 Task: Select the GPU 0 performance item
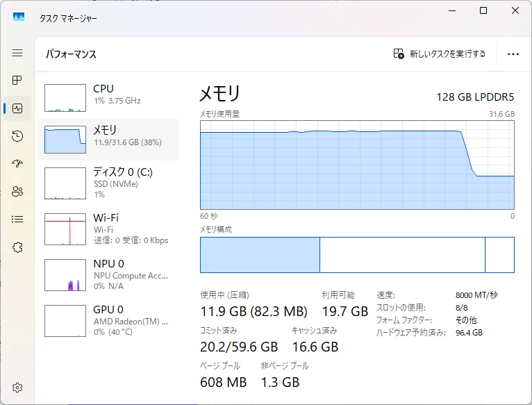coord(108,321)
